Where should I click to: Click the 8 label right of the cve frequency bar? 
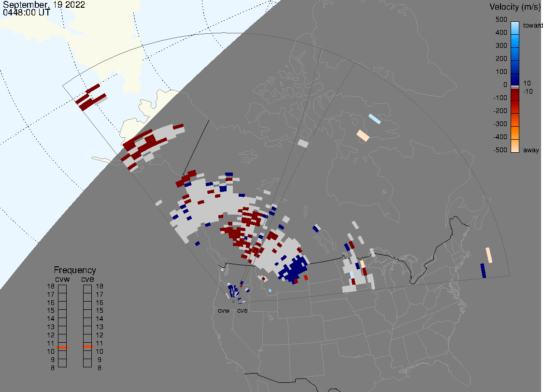pyautogui.click(x=100, y=368)
